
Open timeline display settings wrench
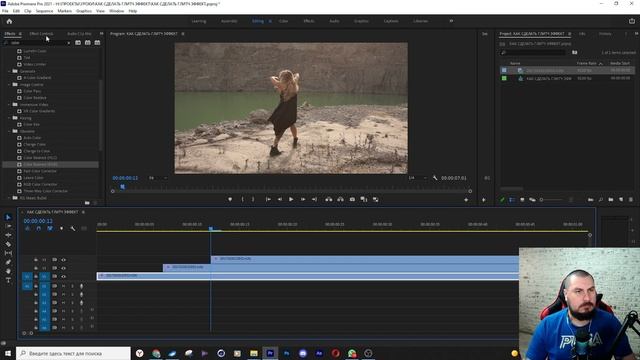coord(73,229)
